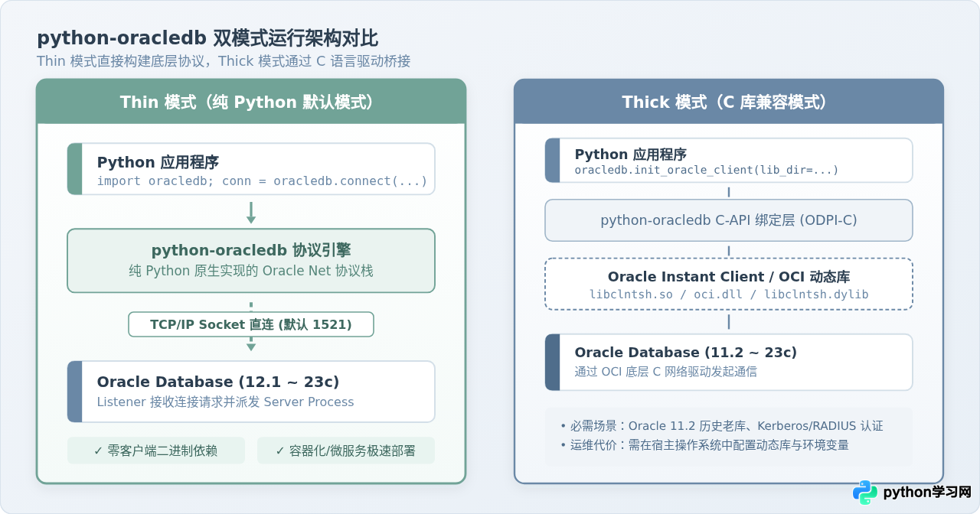Image resolution: width=980 pixels, height=514 pixels.
Task: Click the text 'libclntsh.so / oci.dll / libclntsh.dylib'
Action: pyautogui.click(x=729, y=294)
